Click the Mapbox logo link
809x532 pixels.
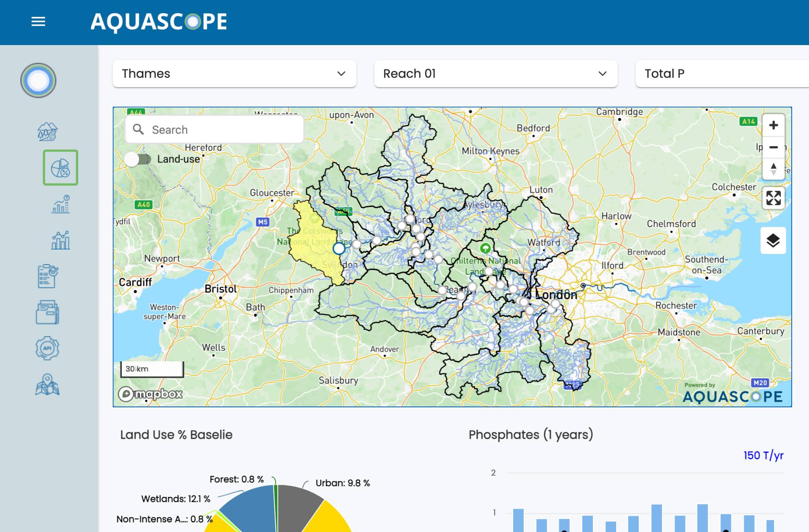[x=150, y=394]
